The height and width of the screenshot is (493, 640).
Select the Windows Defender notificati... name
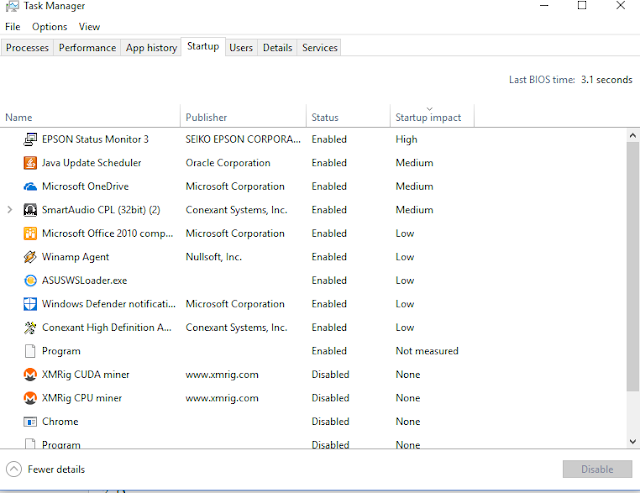109,304
